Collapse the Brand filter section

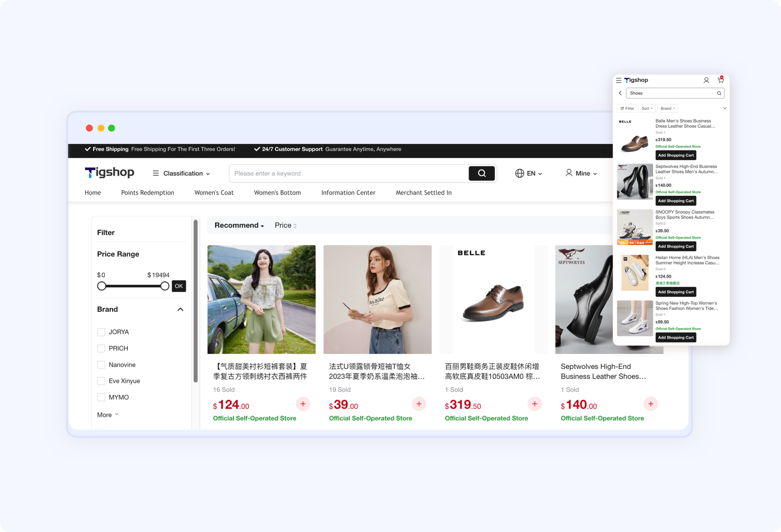[180, 309]
